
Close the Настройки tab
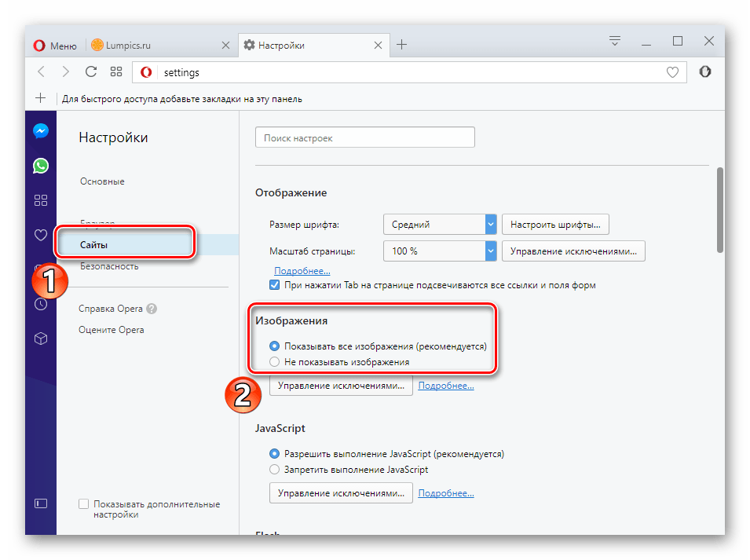click(x=378, y=46)
